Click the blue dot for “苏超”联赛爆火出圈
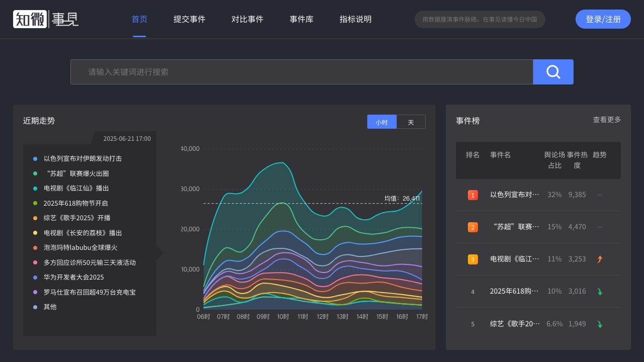This screenshot has width=644, height=362. pos(35,173)
